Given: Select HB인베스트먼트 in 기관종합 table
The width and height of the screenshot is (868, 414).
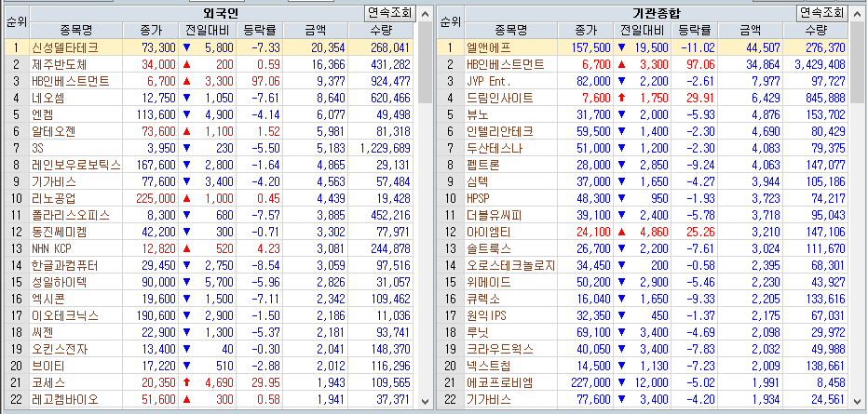Looking at the screenshot, I should [x=505, y=65].
